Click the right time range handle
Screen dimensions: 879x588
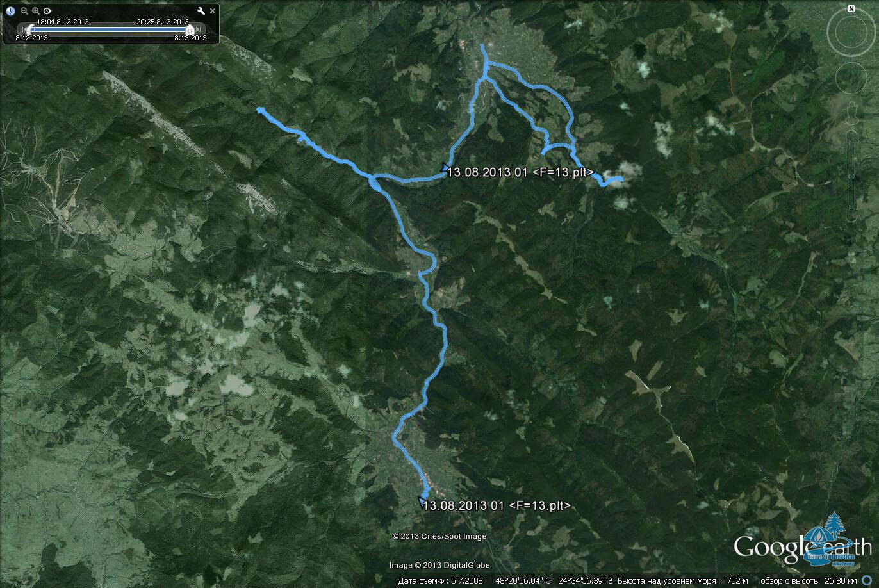tap(190, 29)
